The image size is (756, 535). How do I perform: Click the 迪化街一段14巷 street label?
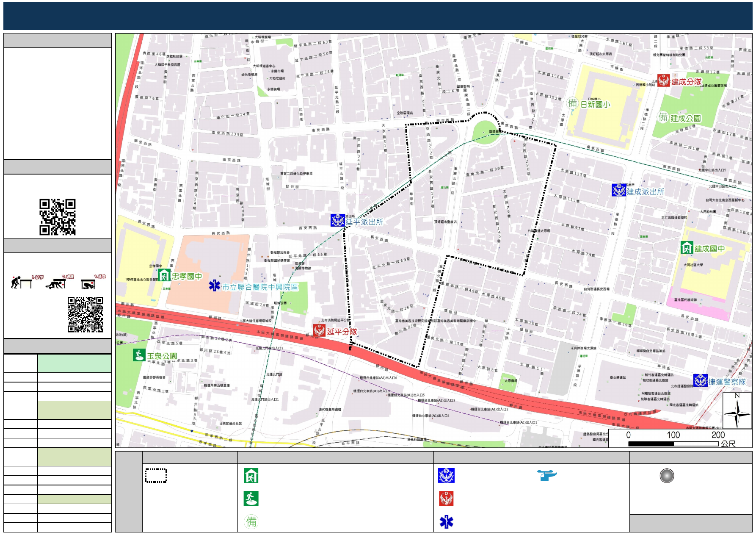[233, 115]
